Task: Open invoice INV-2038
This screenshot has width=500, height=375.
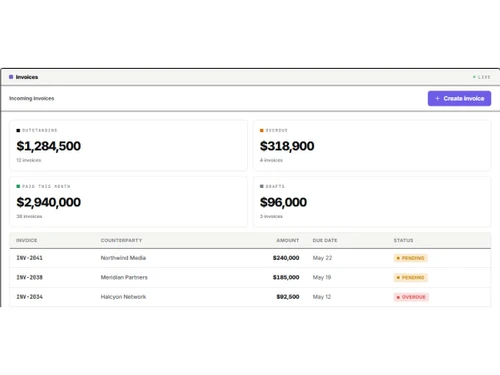Action: pyautogui.click(x=29, y=277)
